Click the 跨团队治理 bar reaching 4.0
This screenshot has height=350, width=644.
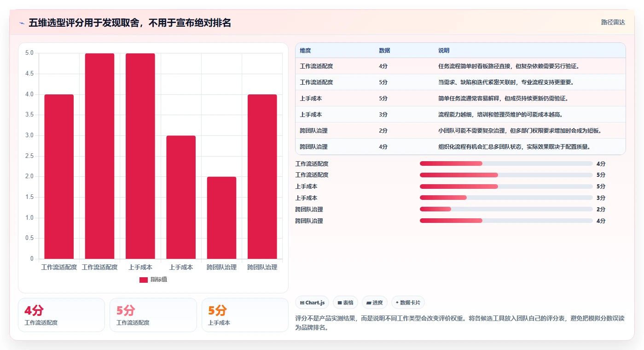coord(262,176)
